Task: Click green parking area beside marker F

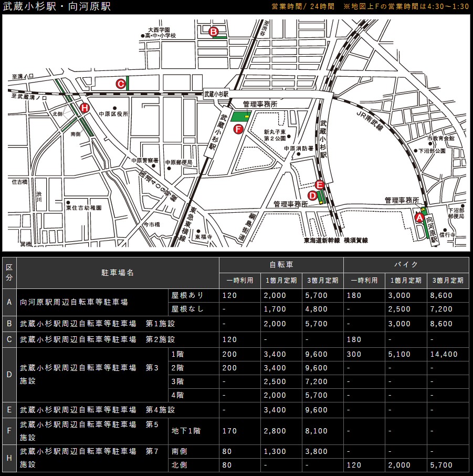Action: point(241,117)
